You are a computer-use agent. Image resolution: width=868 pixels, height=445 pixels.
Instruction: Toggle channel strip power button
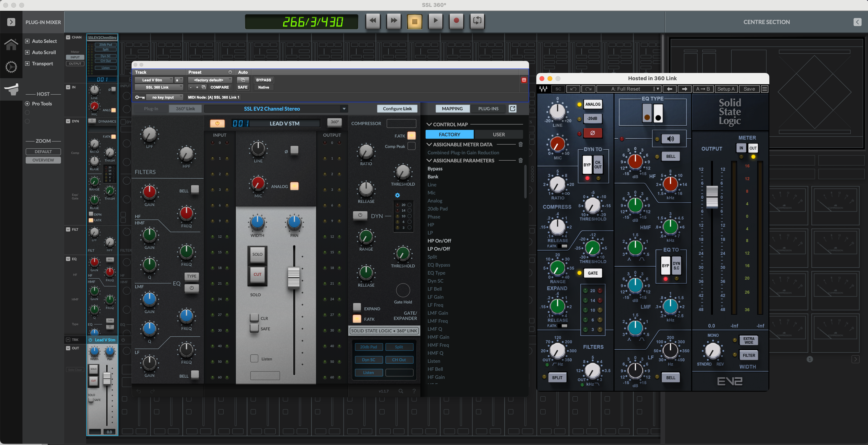coord(217,124)
